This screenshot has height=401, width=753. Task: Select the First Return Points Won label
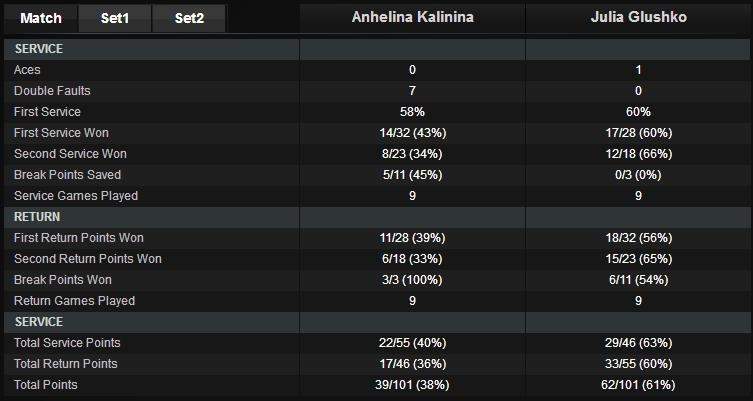pyautogui.click(x=79, y=238)
